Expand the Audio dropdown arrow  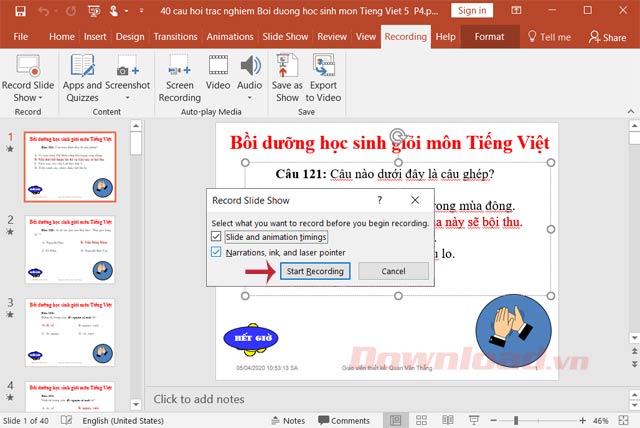(x=250, y=98)
